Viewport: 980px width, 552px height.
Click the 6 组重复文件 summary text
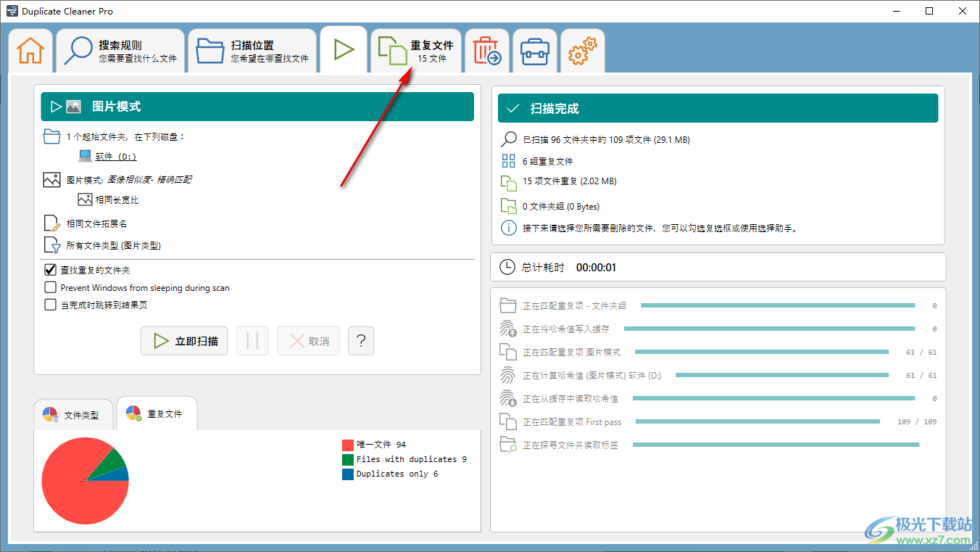548,161
